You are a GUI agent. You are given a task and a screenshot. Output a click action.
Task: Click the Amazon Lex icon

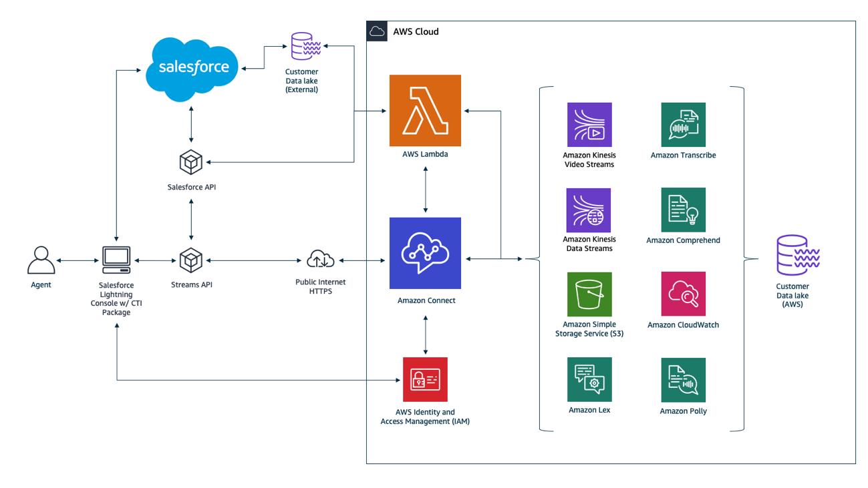589,379
